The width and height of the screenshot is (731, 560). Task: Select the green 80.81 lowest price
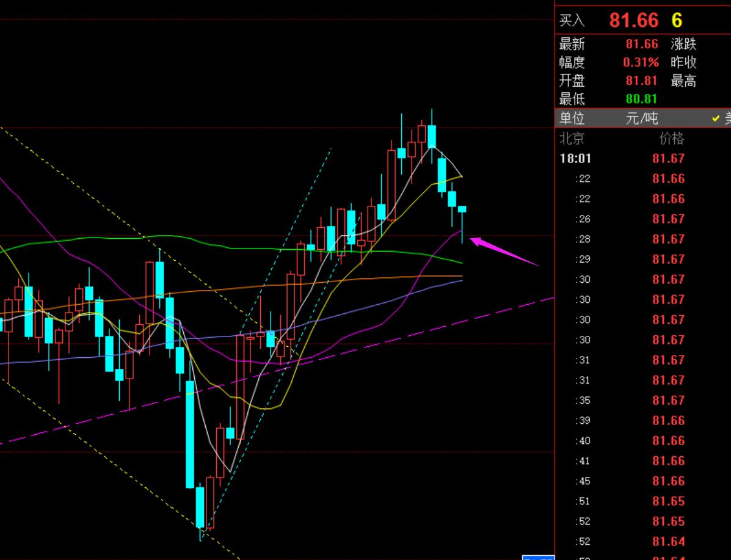point(642,99)
